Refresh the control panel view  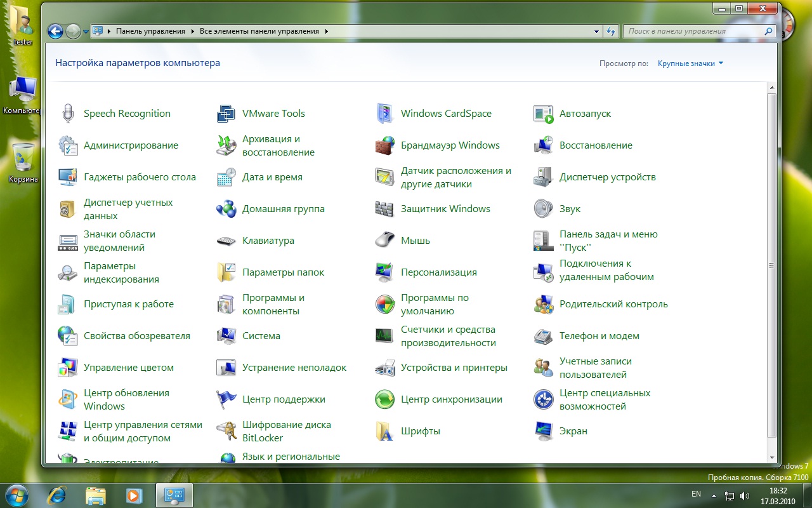[611, 31]
